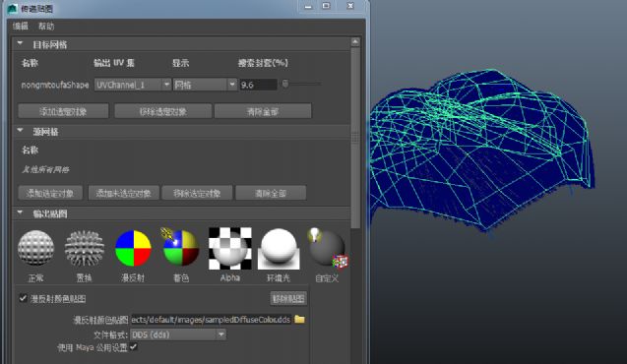Select the Shaded color map icon
This screenshot has width=627, height=364.
[x=180, y=247]
